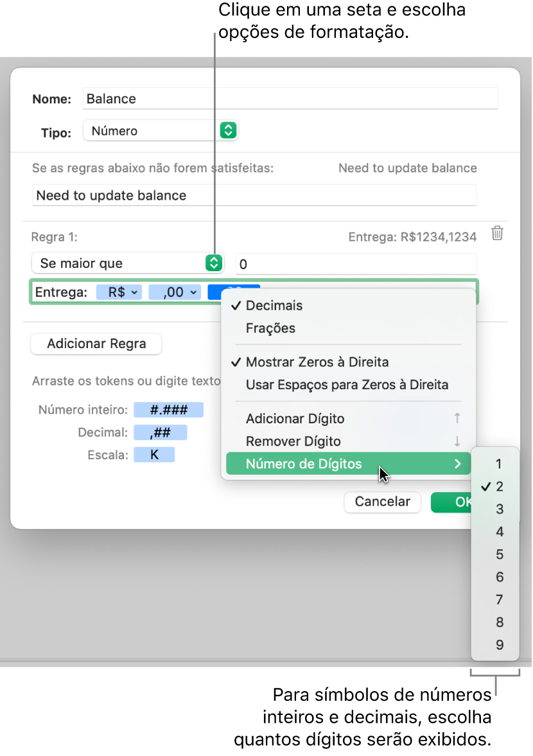
Task: Click the 'Entrega:' text in rule field
Action: click(x=61, y=292)
